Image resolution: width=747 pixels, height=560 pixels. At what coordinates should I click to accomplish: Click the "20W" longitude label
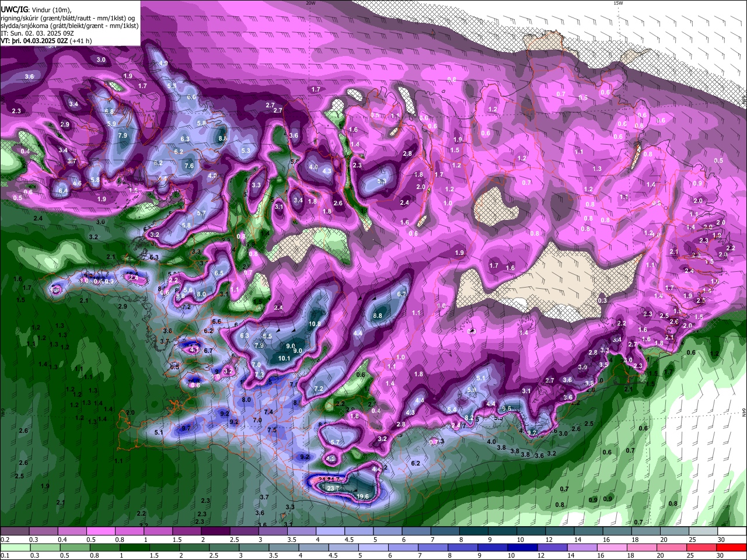(x=311, y=3)
